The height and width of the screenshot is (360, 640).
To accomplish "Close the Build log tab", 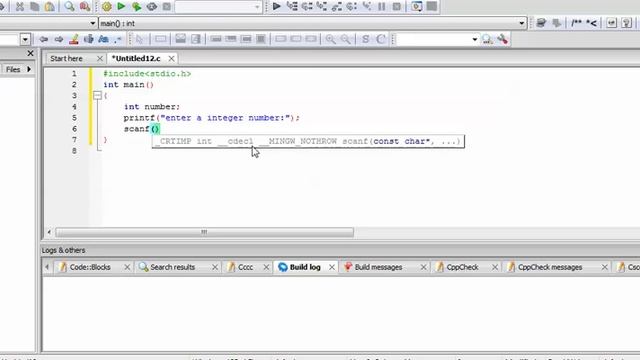I will click(x=332, y=267).
